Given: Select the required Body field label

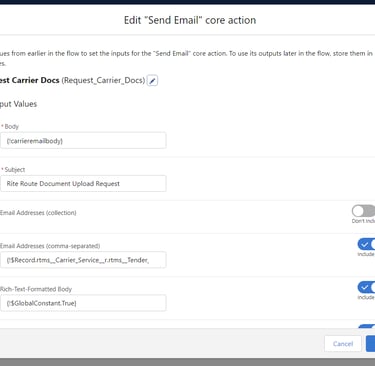Looking at the screenshot, I should (11, 127).
